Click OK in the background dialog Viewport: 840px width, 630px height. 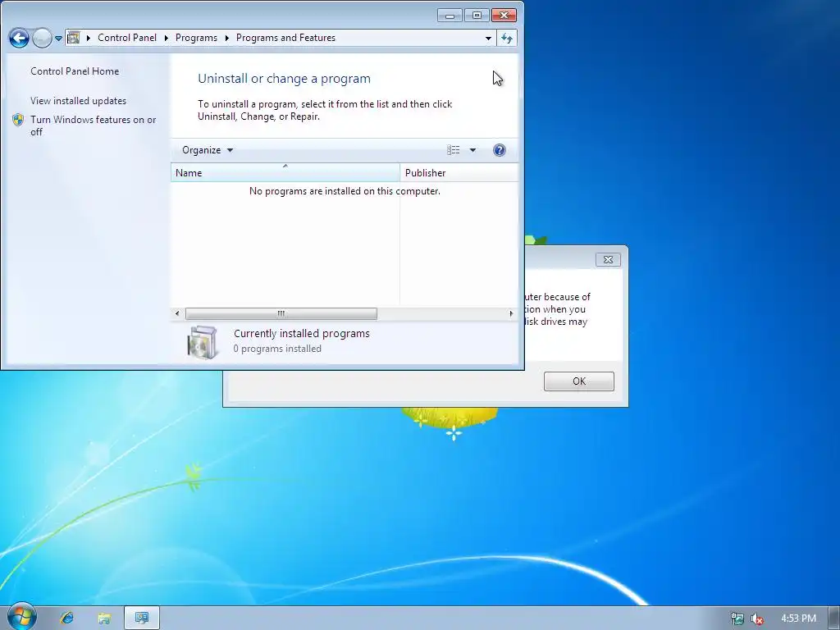[579, 381]
